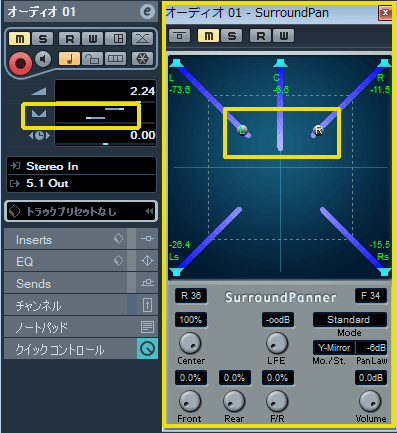This screenshot has width=397, height=433.
Task: Enable Write automation in SurroundPan window
Action: coord(284,36)
